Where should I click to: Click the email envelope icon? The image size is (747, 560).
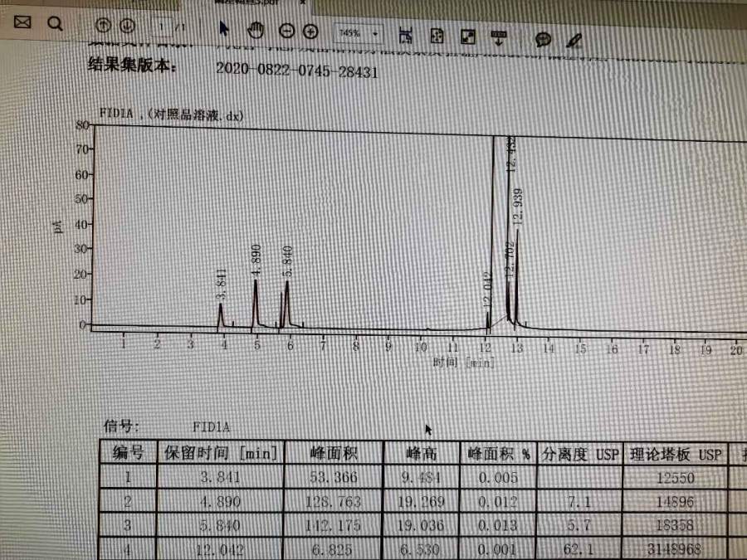click(22, 23)
